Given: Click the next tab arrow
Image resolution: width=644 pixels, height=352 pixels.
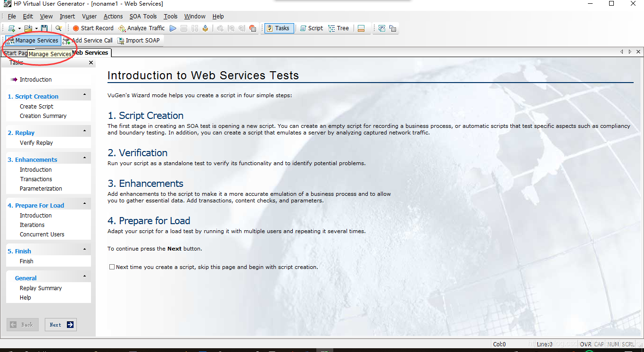Looking at the screenshot, I should [x=630, y=52].
